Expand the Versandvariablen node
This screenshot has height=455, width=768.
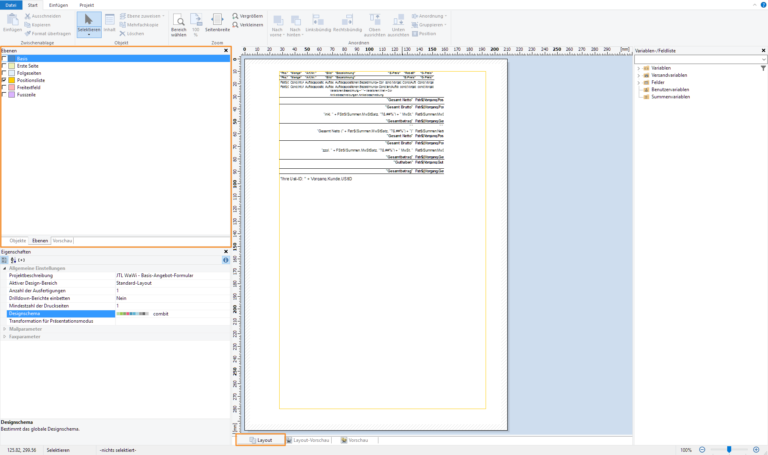point(640,76)
